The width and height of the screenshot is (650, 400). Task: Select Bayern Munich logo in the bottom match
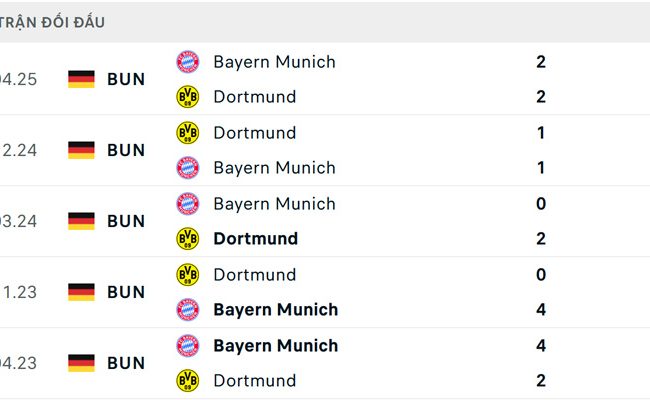click(187, 346)
